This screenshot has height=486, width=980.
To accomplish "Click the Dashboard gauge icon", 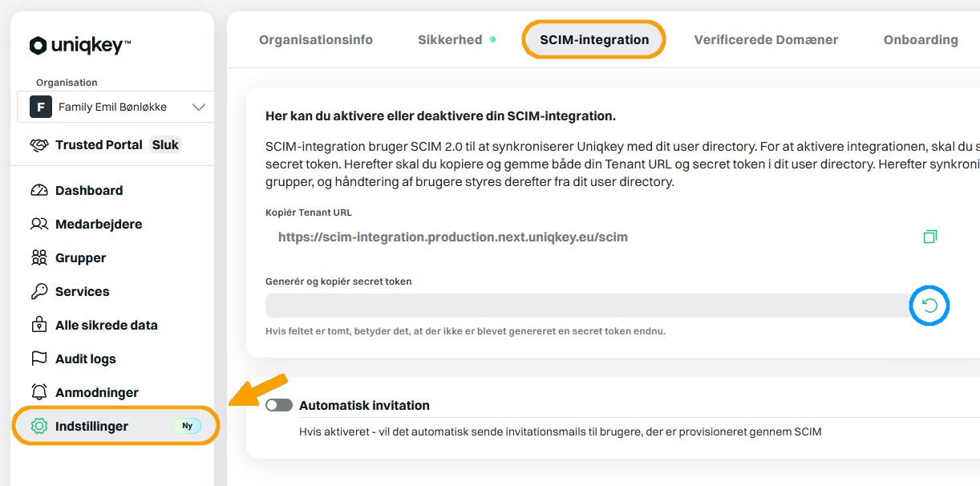I will [x=39, y=191].
